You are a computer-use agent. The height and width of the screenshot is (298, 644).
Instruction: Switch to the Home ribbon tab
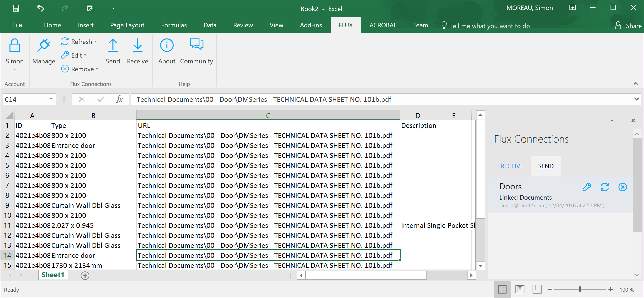coord(52,25)
